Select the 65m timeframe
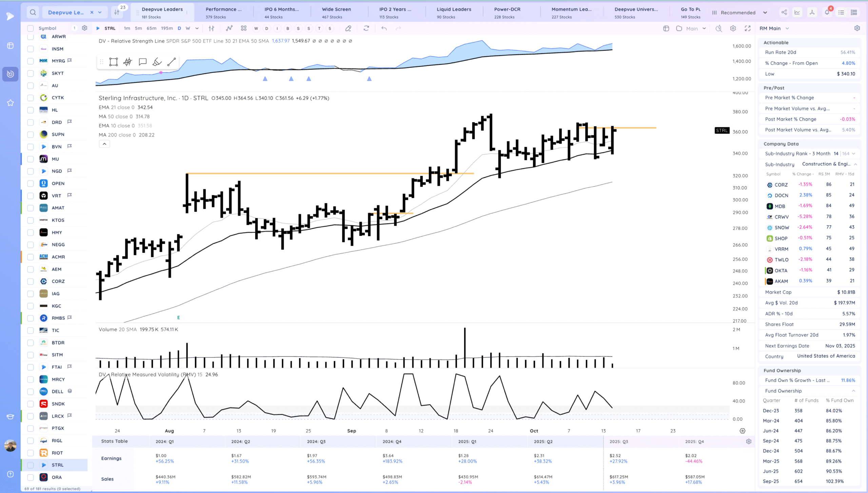Viewport: 868px width, 493px height. coord(151,28)
